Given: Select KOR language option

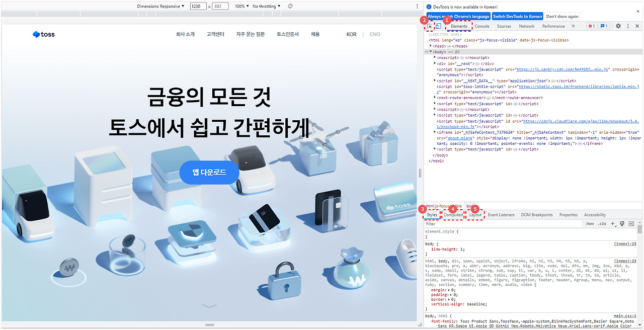Looking at the screenshot, I should point(351,34).
